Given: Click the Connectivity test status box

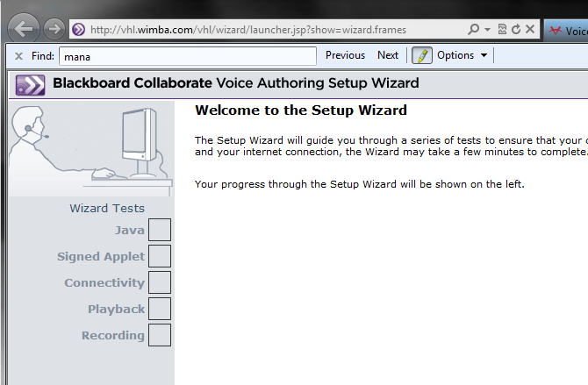Looking at the screenshot, I should [160, 282].
